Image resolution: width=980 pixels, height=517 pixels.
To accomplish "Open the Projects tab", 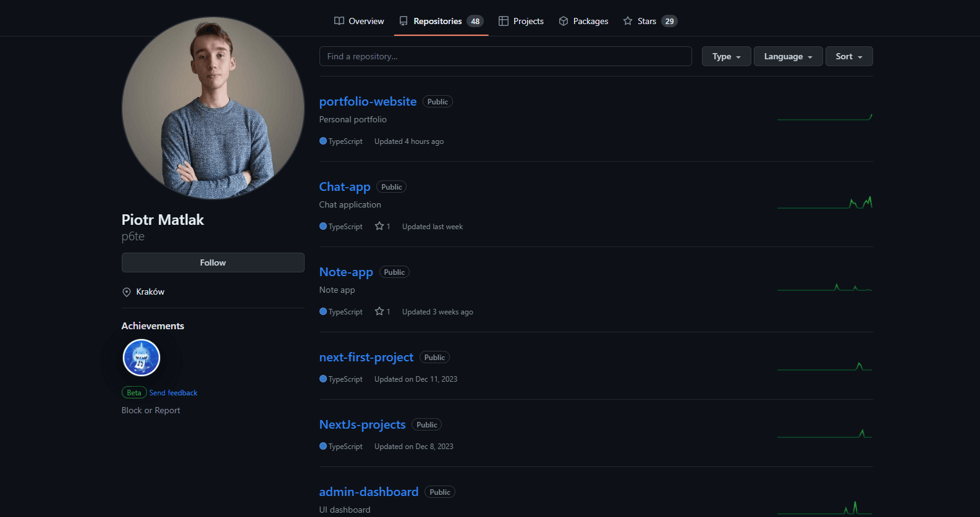I will 521,21.
